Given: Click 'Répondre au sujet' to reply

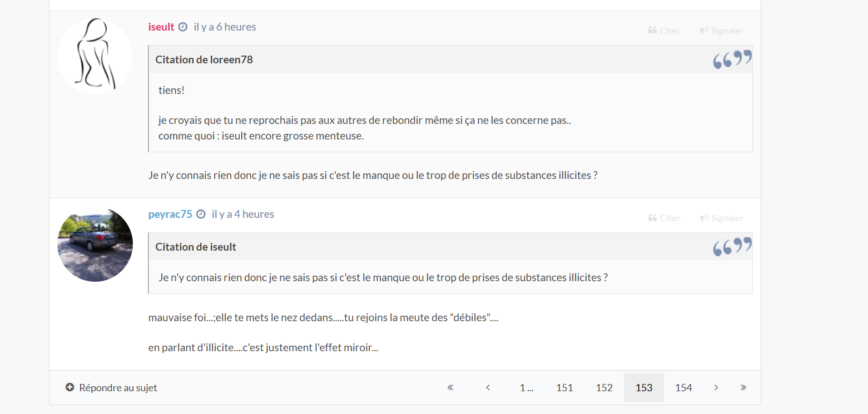Looking at the screenshot, I should click(x=111, y=387).
